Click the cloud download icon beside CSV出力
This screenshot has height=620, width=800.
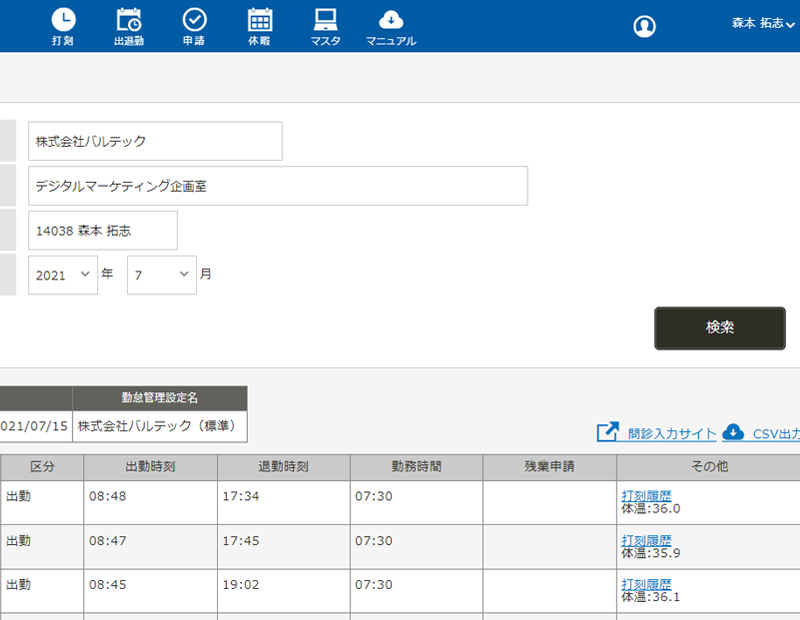(x=734, y=434)
